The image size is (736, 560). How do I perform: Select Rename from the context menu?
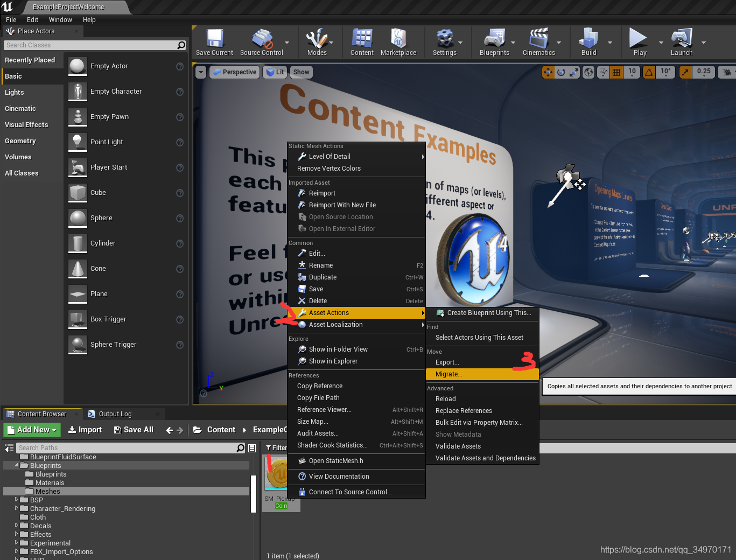coord(356,265)
